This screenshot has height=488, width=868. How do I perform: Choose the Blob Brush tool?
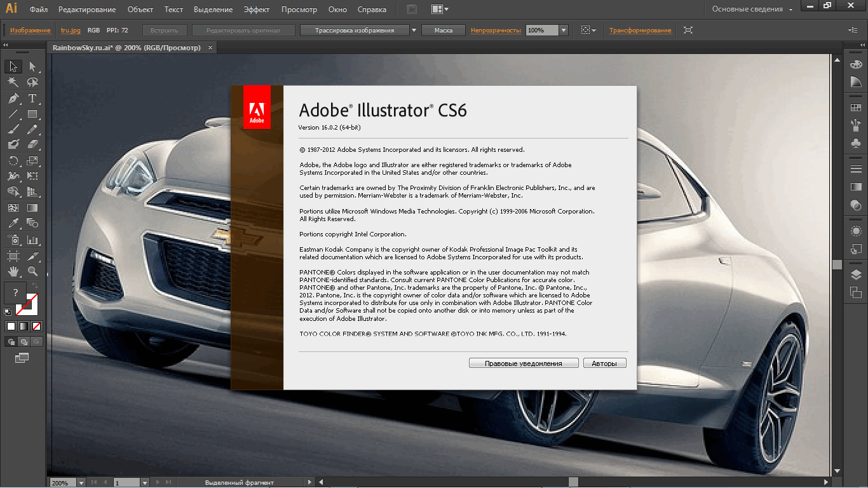tap(13, 145)
